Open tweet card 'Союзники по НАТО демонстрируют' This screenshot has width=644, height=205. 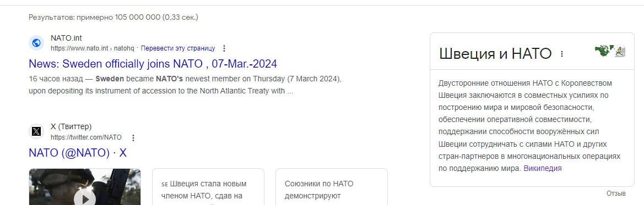coord(332,186)
